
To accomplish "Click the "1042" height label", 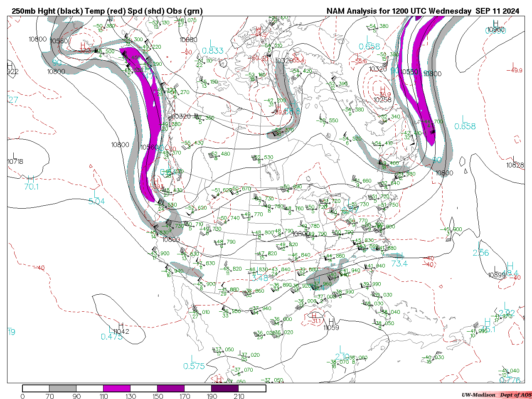I will pyautogui.click(x=121, y=331).
